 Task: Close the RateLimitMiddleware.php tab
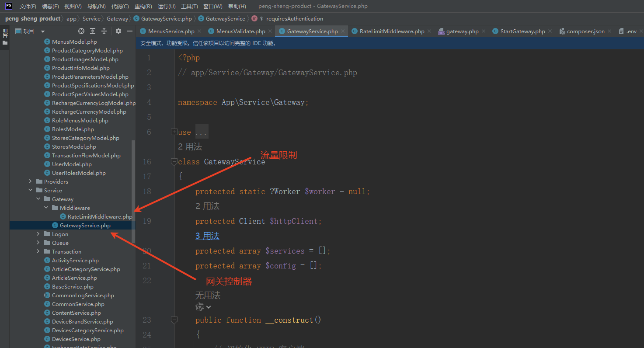[429, 31]
